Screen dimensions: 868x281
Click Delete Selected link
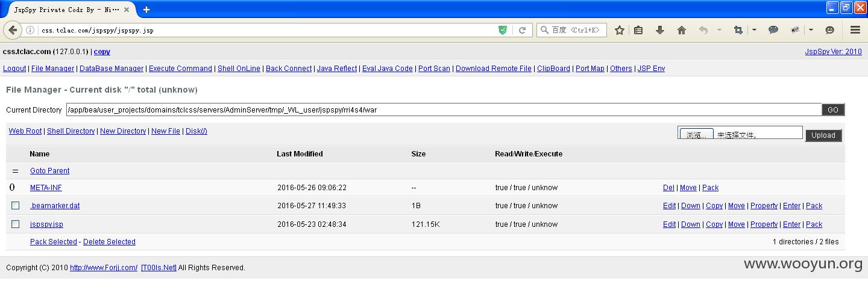[x=109, y=242]
